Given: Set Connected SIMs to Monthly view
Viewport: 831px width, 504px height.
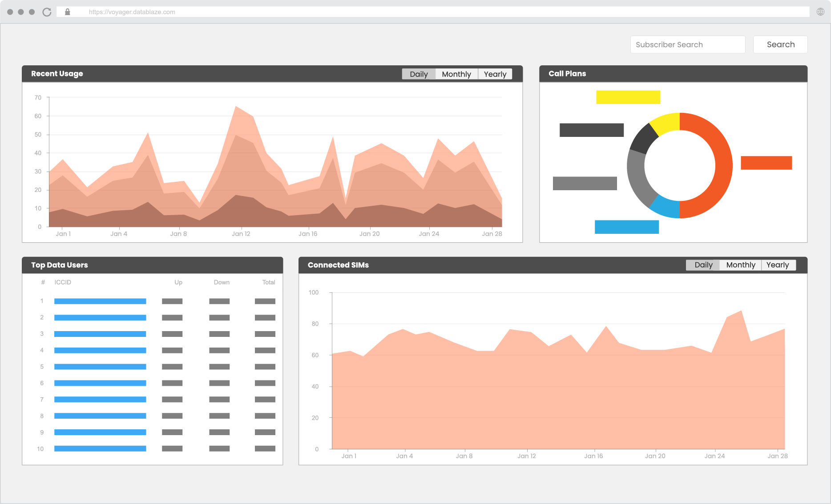Looking at the screenshot, I should [740, 265].
